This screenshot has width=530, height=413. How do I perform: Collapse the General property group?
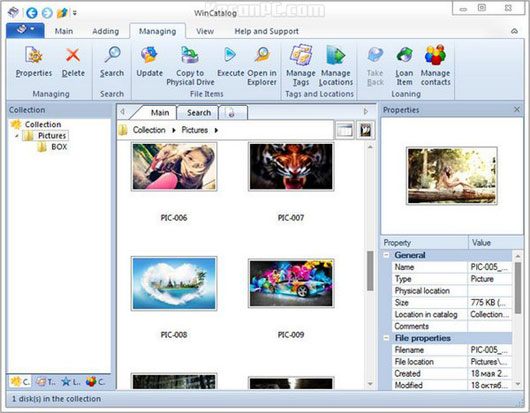386,255
